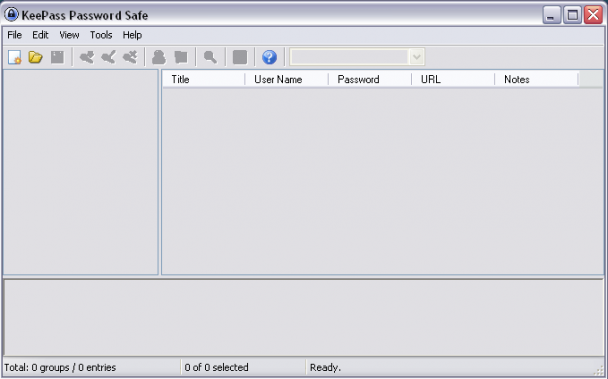Click the Copy Password toolbar icon

181,57
